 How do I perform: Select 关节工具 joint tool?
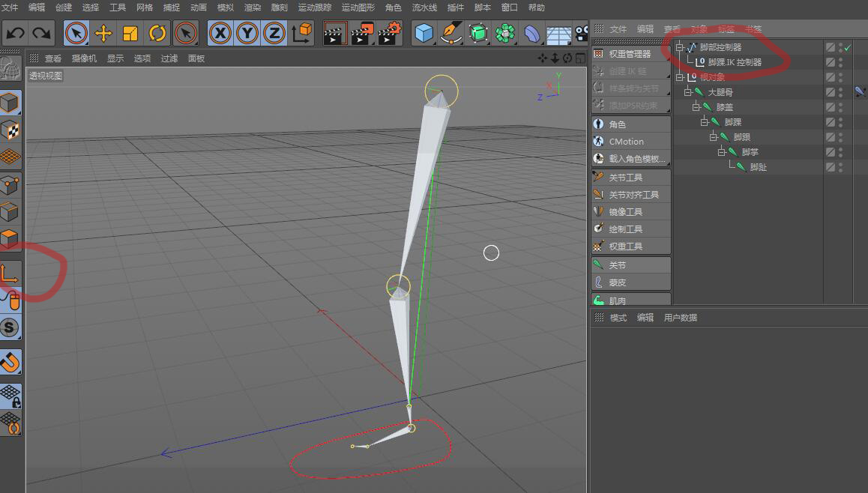[x=630, y=178]
